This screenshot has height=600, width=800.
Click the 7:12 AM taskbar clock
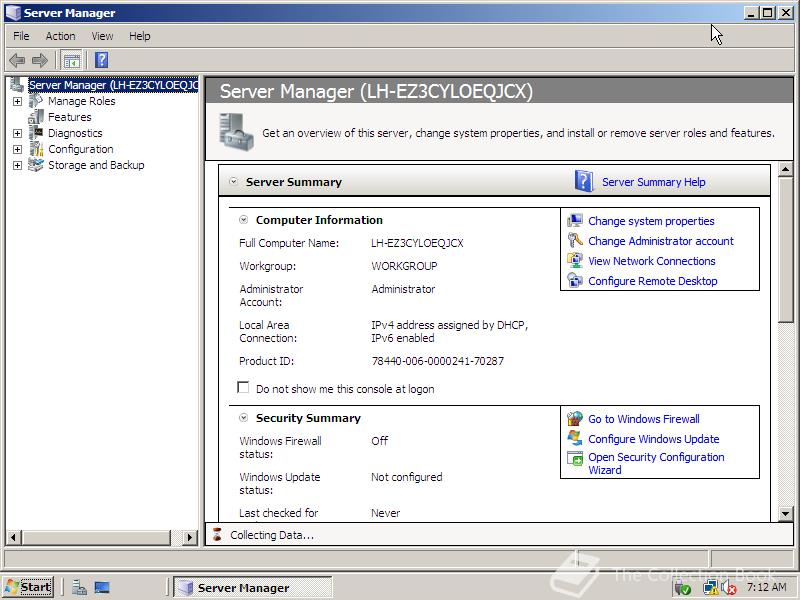tap(766, 587)
